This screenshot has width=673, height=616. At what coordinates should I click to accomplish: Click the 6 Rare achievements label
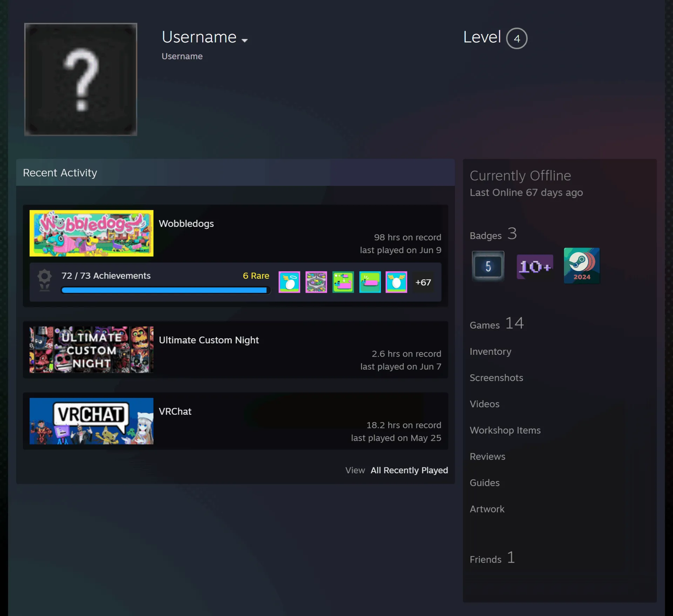(256, 276)
